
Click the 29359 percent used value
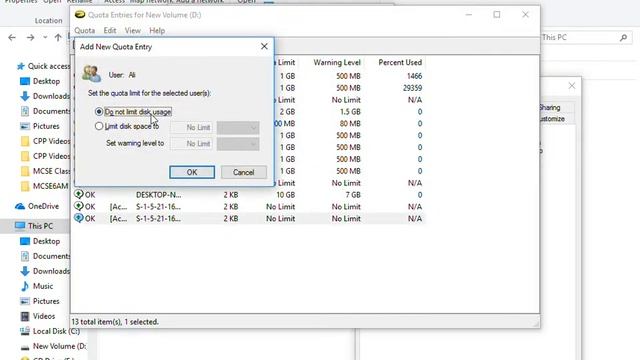[412, 88]
